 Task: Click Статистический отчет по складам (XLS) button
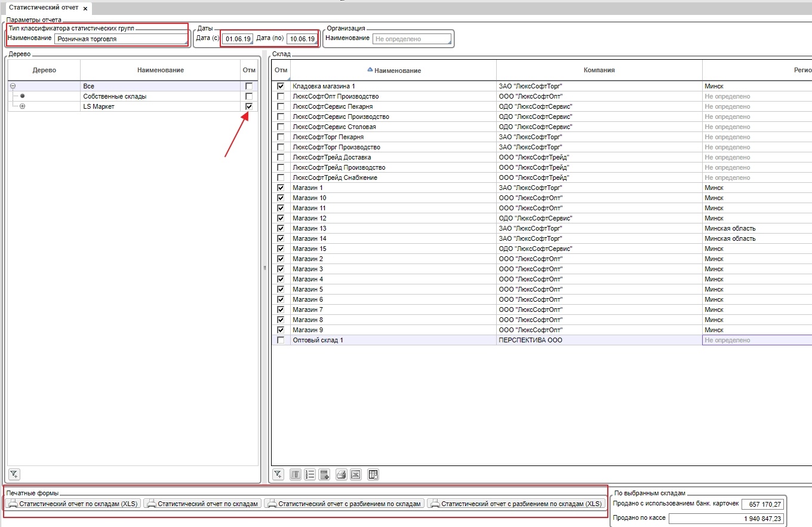tap(73, 504)
